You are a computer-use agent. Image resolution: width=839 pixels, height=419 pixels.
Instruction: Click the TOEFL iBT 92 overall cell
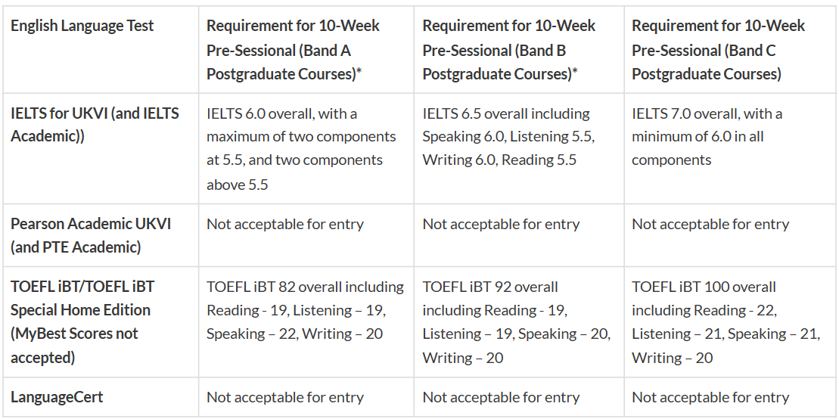click(x=508, y=321)
